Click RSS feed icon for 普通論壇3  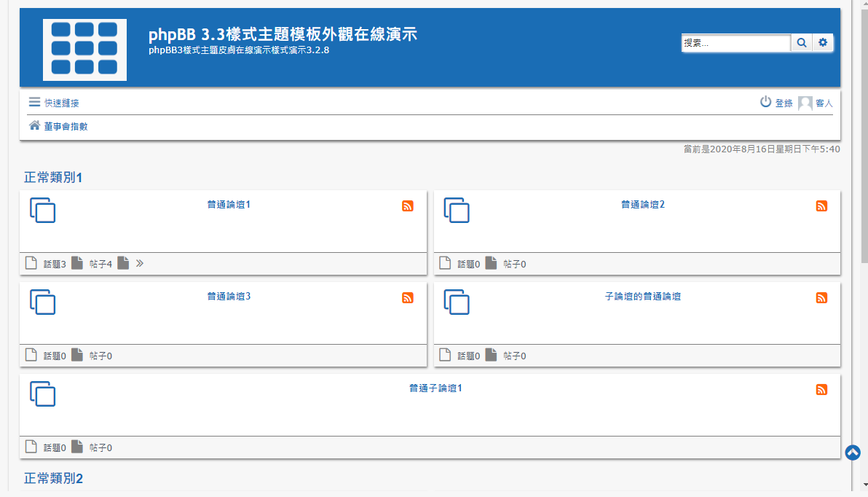(x=408, y=298)
